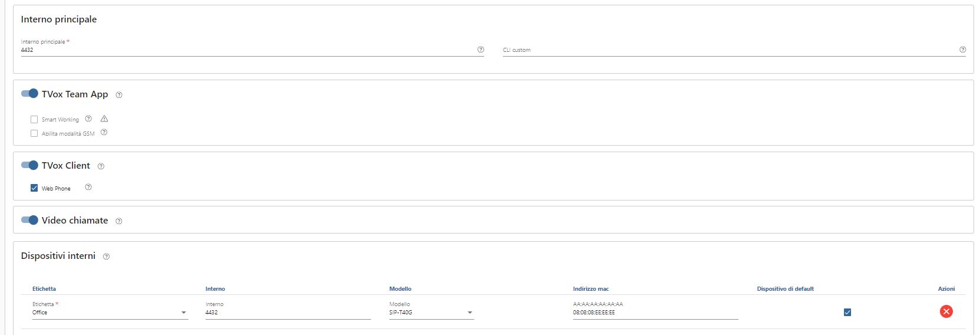Image resolution: width=980 pixels, height=335 pixels.
Task: Click the Indirizzo mac input field
Action: tap(655, 313)
